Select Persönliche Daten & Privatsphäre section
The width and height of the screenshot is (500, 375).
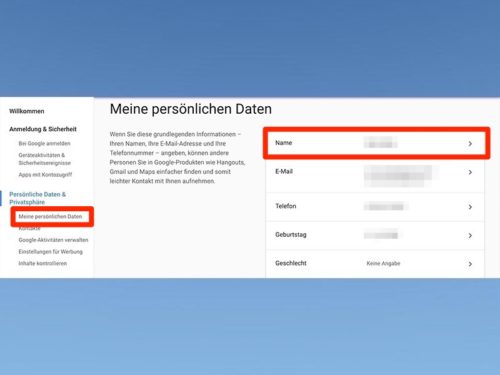[37, 198]
